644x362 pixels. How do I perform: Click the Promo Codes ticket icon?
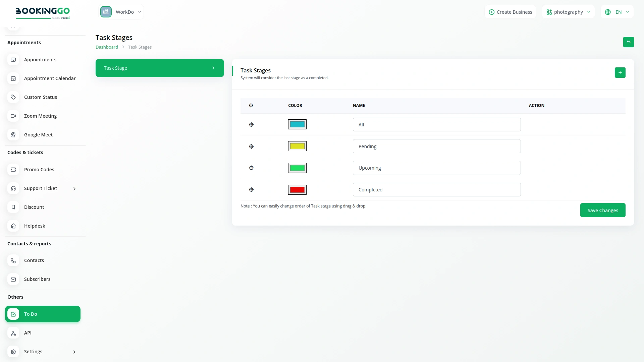13,170
